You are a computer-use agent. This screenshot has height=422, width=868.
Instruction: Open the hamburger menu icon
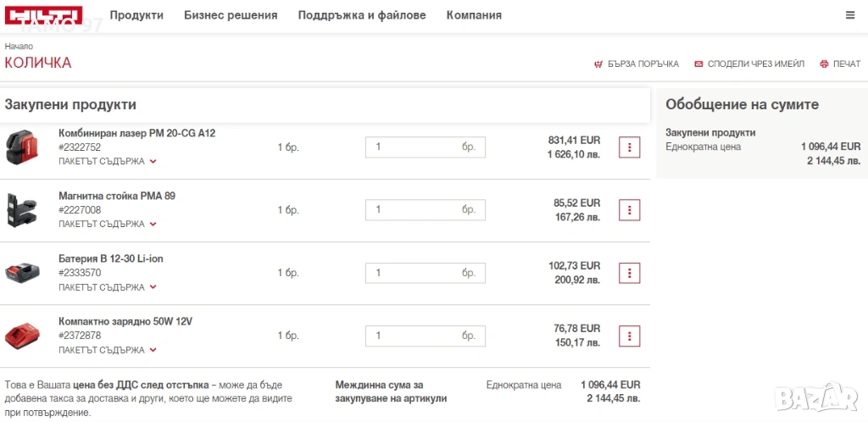850,15
